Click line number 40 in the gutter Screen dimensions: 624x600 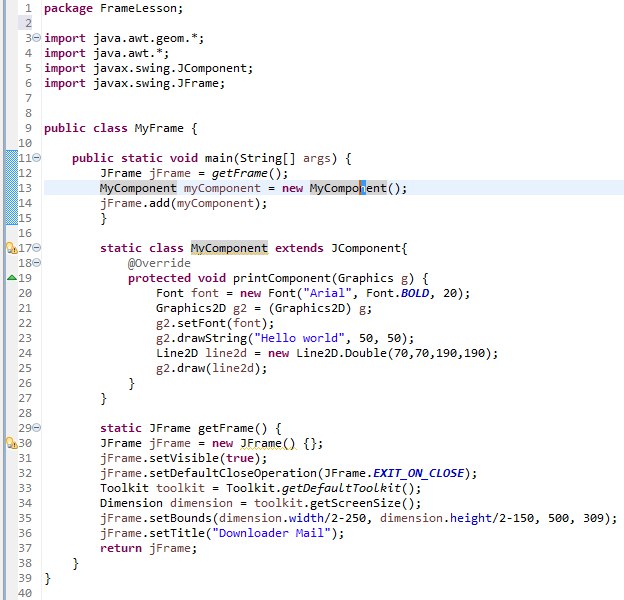[25, 593]
